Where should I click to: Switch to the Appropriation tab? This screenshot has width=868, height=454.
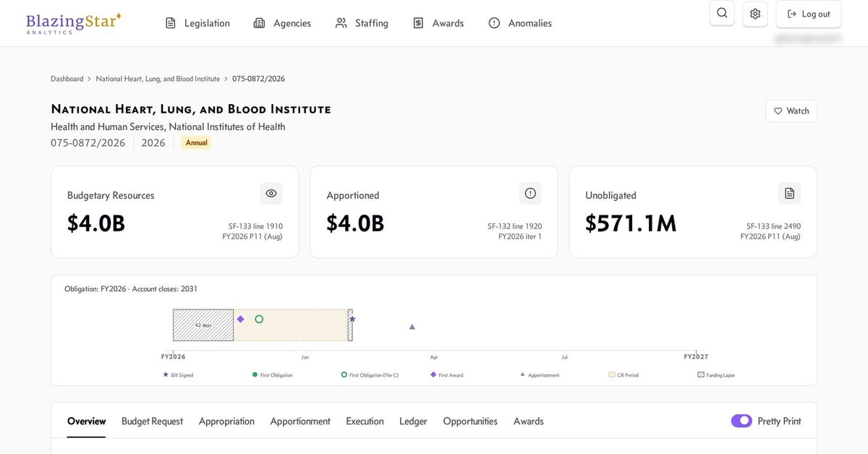(226, 421)
